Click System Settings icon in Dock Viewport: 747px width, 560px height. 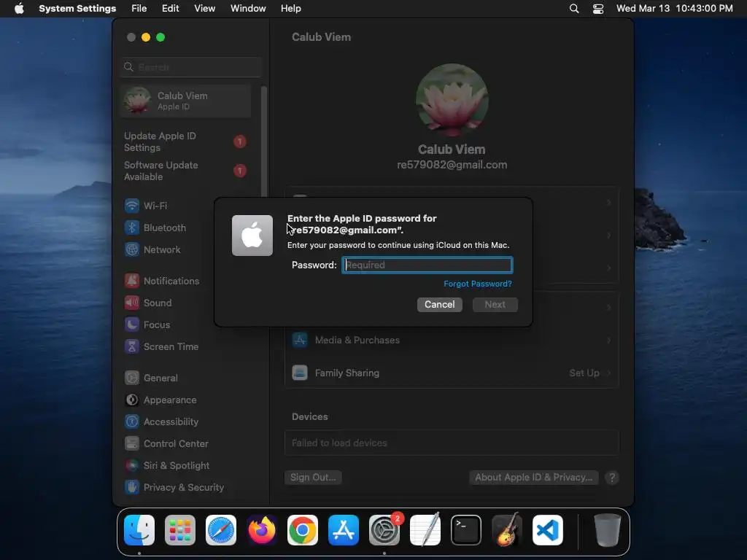[384, 530]
